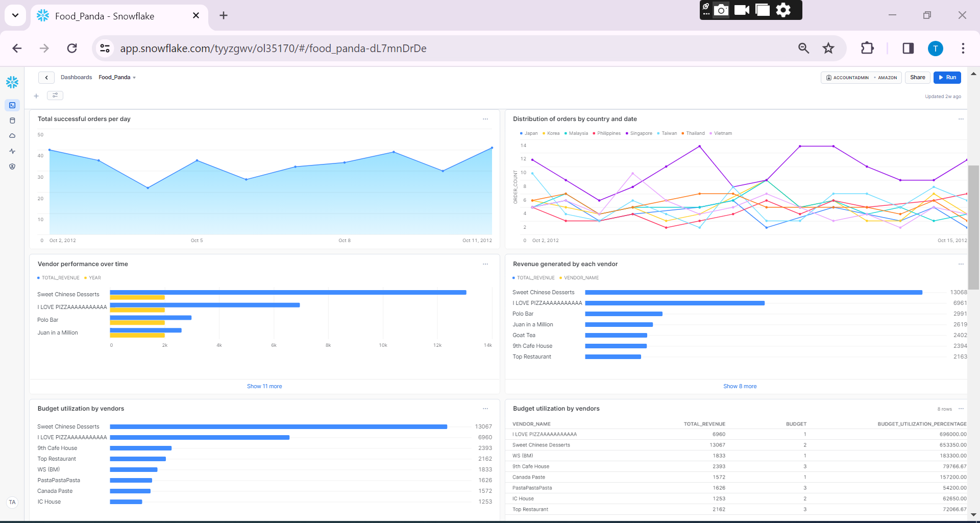Open the Worksheets/Projects sidebar icon
The width and height of the screenshot is (980, 523).
(x=12, y=105)
